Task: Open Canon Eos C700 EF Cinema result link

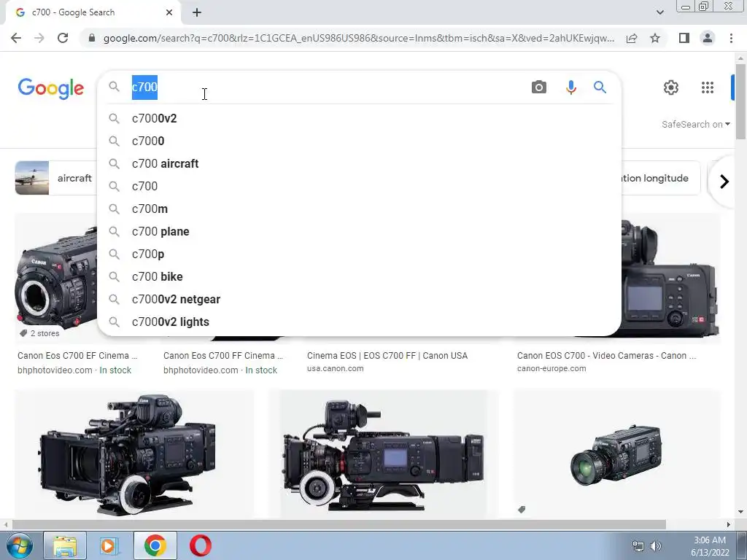Action: pyautogui.click(x=77, y=356)
